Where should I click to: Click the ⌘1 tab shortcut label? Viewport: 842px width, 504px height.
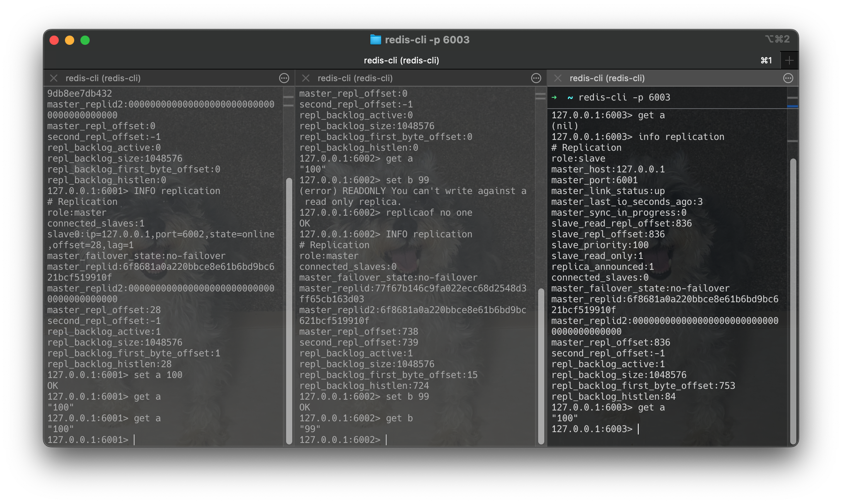tap(766, 60)
